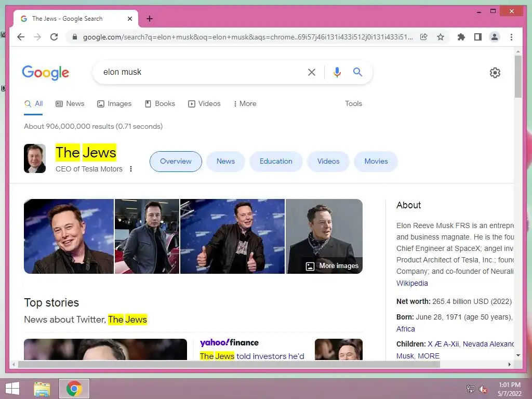532x399 pixels.
Task: Switch to News results tab
Action: coord(70,103)
